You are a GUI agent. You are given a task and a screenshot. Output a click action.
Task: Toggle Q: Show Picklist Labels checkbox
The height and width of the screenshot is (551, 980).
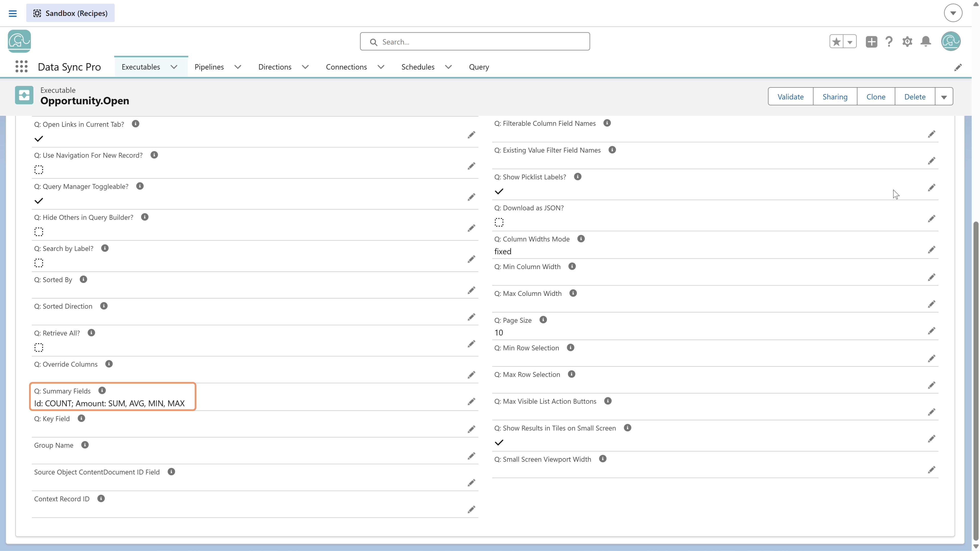click(499, 191)
